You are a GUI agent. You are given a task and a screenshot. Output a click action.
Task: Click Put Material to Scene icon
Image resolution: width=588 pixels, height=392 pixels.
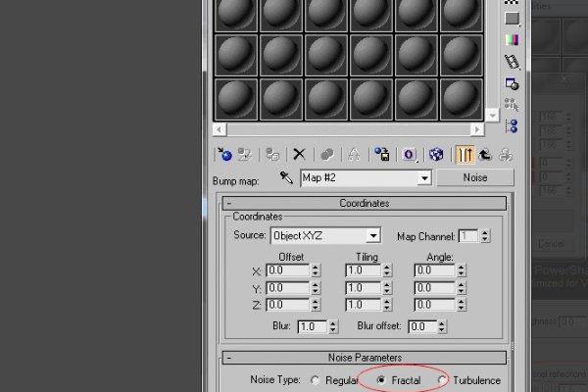pos(245,154)
